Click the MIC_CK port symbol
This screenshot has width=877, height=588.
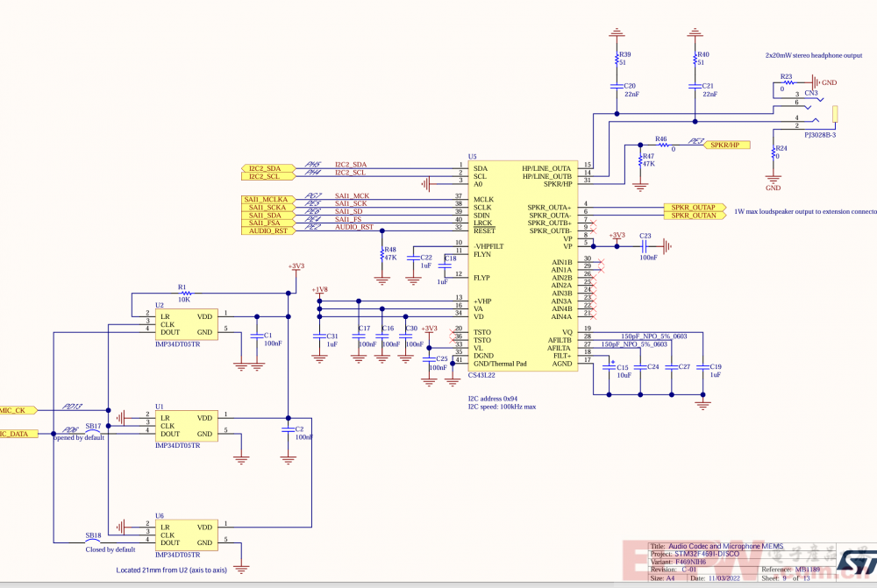point(18,410)
